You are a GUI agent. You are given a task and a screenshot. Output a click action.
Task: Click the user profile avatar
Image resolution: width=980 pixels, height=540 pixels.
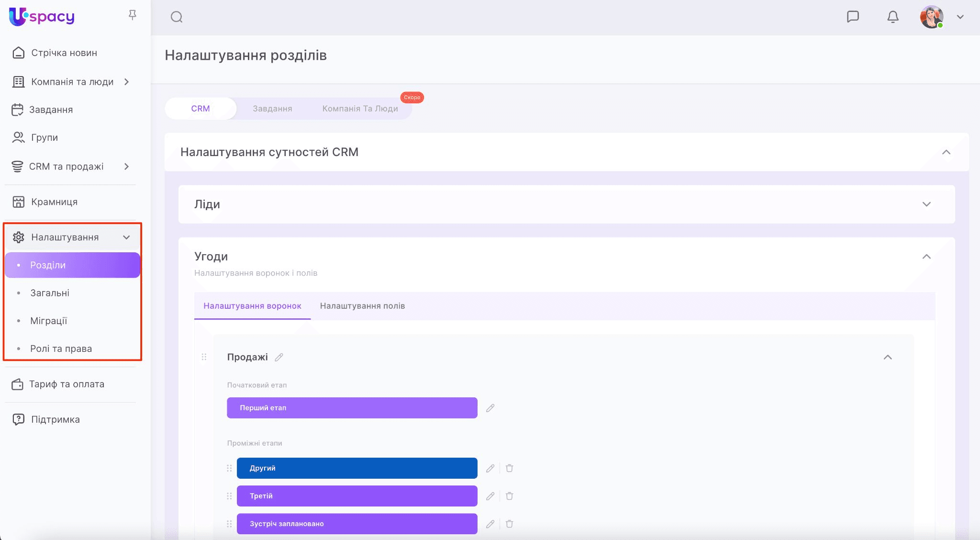tap(931, 17)
